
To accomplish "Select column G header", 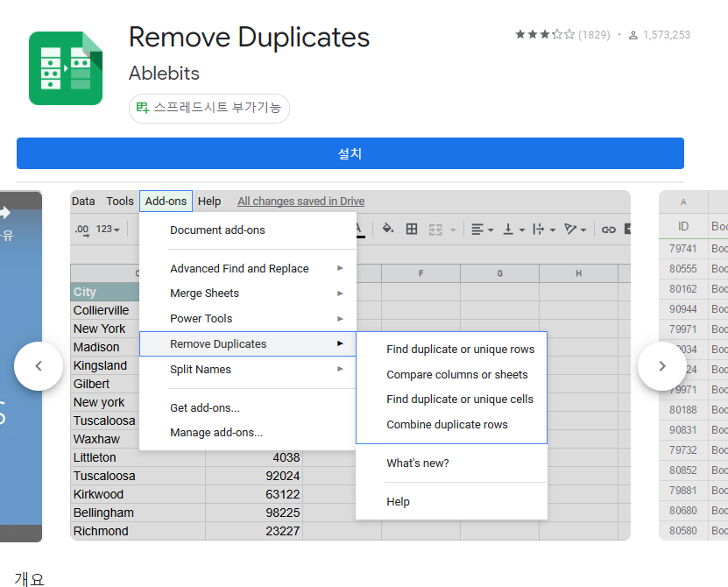I will pyautogui.click(x=499, y=273).
